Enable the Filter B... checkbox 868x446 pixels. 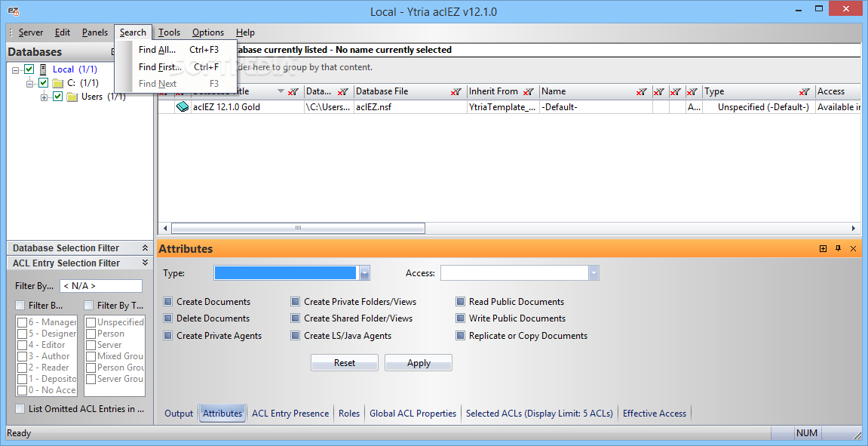(20, 306)
